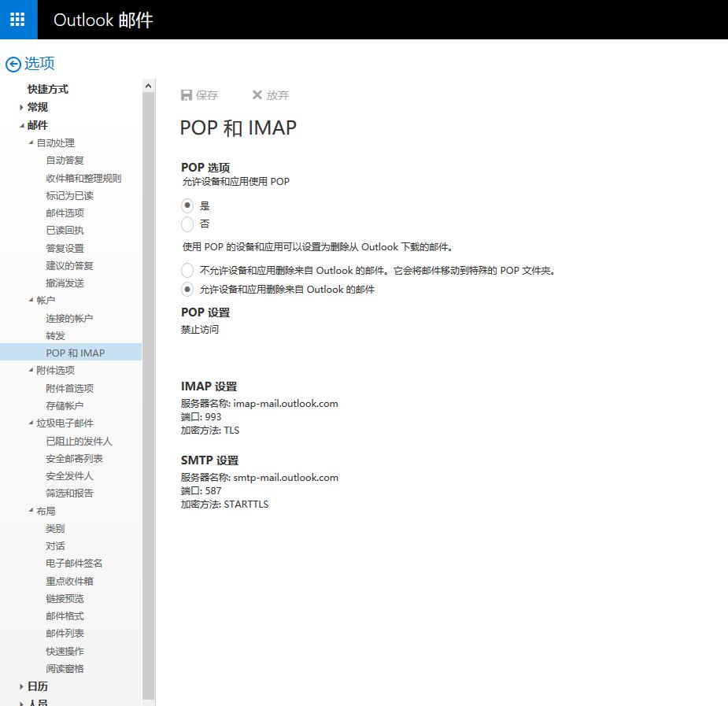Open 撤消发送 settings
This screenshot has height=706, width=728.
pos(65,283)
